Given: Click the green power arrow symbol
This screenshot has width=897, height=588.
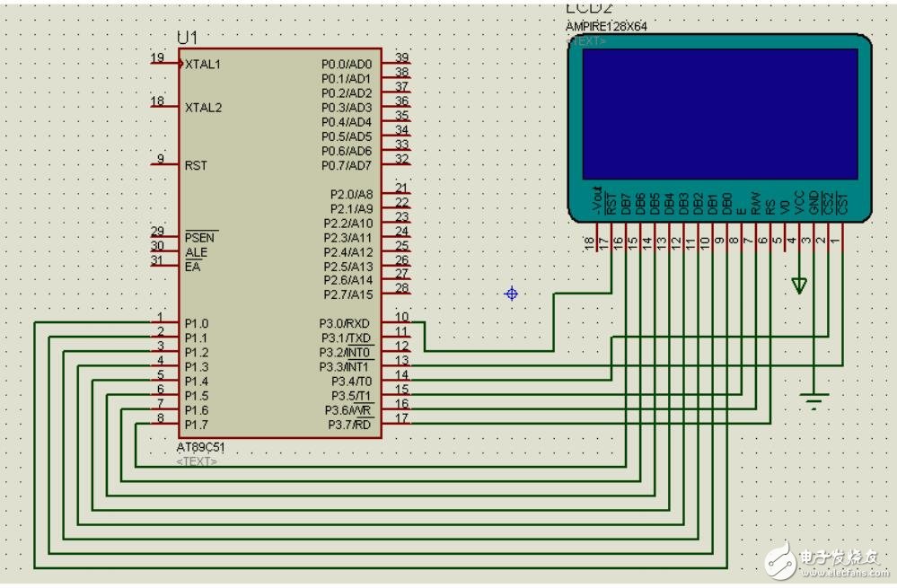Looking at the screenshot, I should coord(797,285).
